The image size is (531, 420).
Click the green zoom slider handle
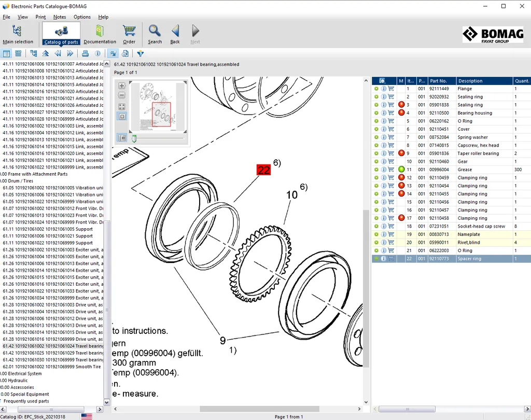click(x=134, y=138)
